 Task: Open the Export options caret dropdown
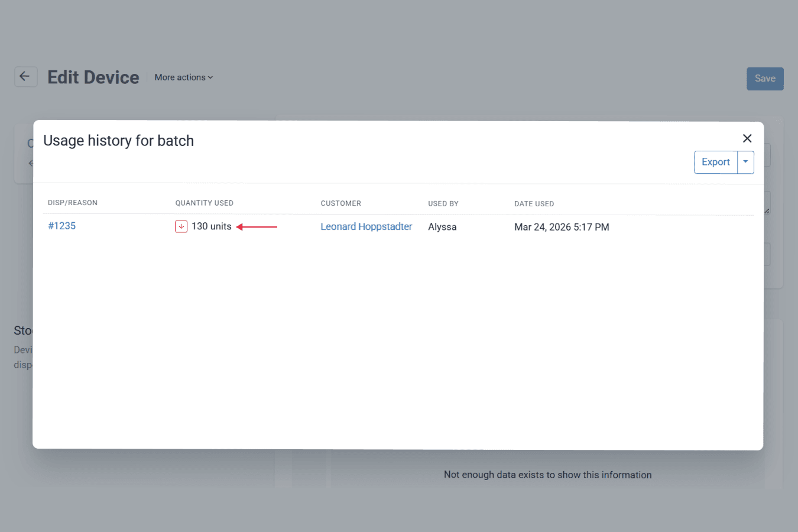coord(746,162)
